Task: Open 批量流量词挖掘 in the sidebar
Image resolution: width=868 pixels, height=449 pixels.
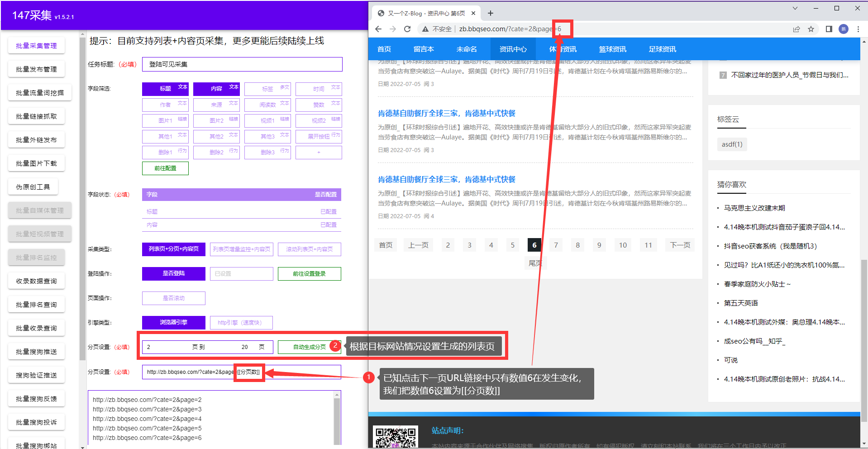Action: (40, 93)
